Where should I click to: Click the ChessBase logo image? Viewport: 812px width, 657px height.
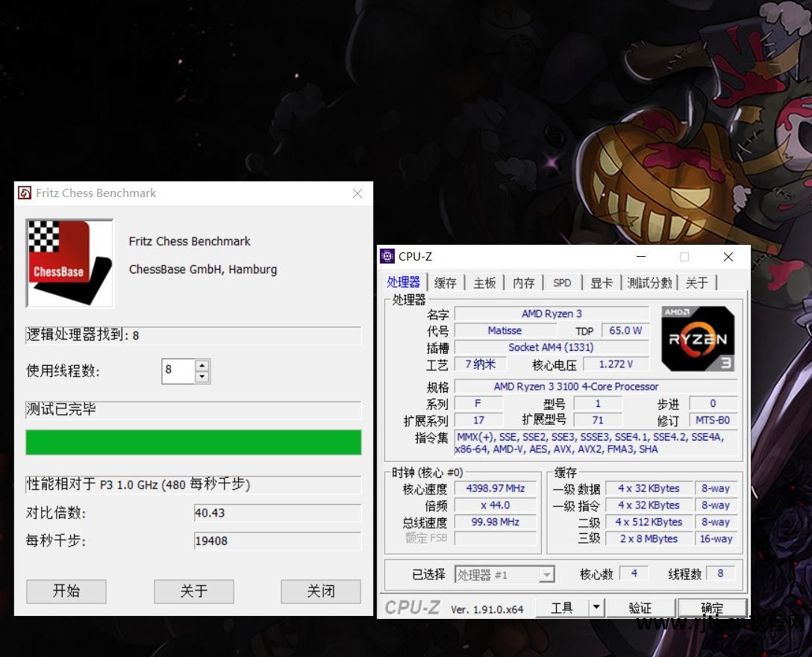click(70, 264)
